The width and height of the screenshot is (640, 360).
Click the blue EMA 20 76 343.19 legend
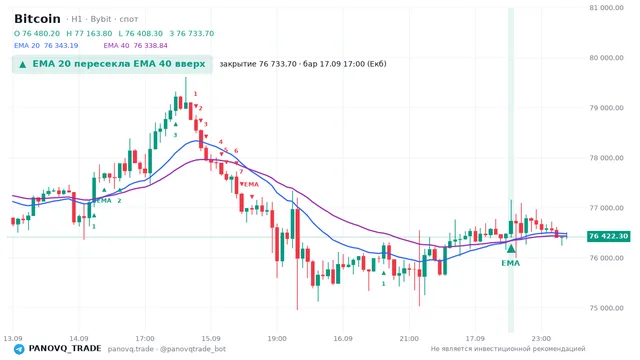[46, 46]
